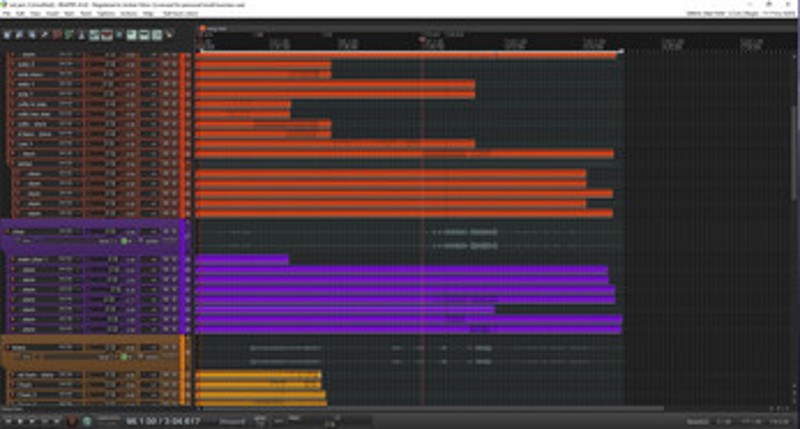Solo the main chop 1 track
800x429 pixels.
coord(173,260)
